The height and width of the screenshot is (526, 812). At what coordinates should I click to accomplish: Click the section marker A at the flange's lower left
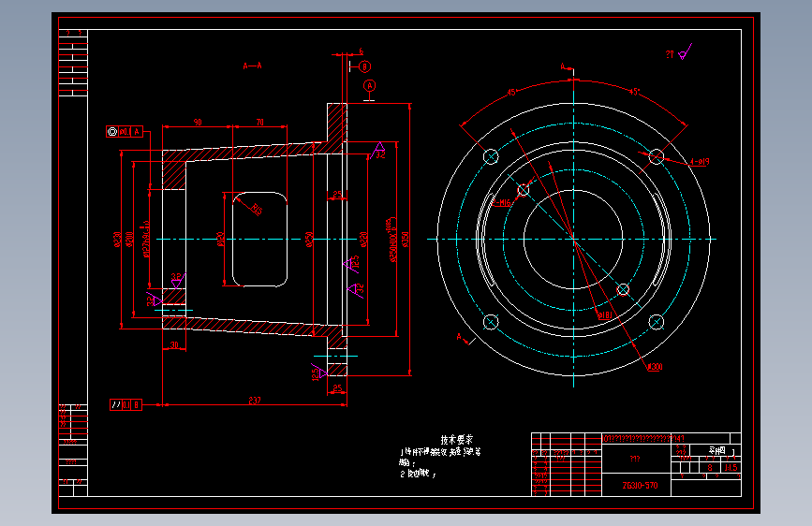[x=459, y=337]
